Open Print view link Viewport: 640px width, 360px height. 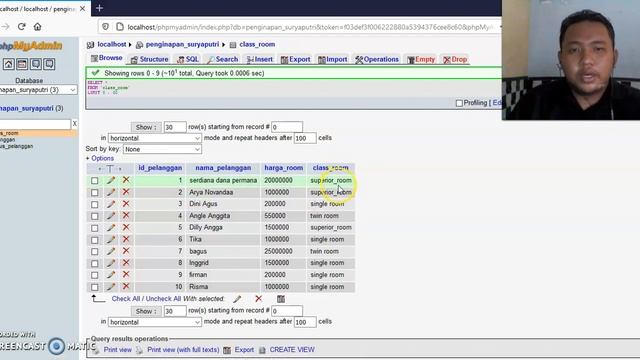click(x=118, y=350)
